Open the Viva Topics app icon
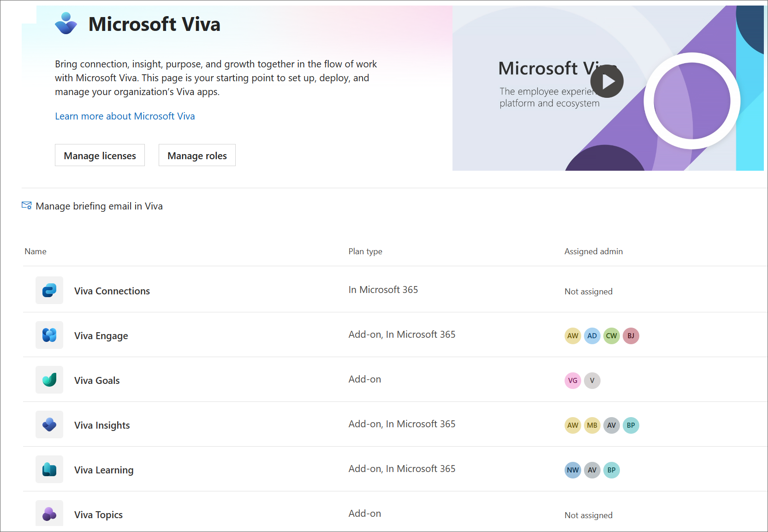The height and width of the screenshot is (532, 768). coord(49,513)
